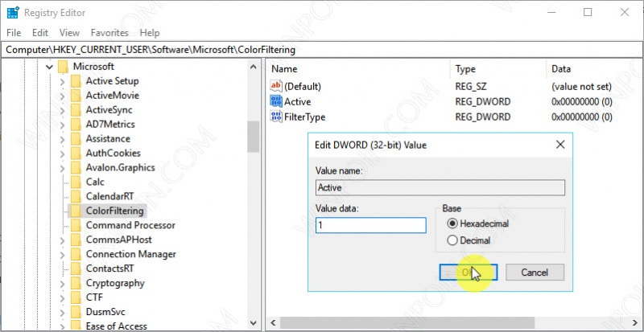The height and width of the screenshot is (332, 644).
Task: Click the (Default) string value icon
Action: (276, 86)
